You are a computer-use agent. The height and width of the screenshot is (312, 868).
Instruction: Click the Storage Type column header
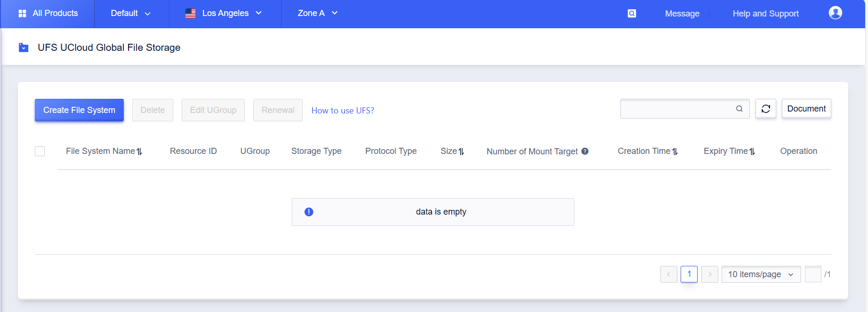pos(316,151)
